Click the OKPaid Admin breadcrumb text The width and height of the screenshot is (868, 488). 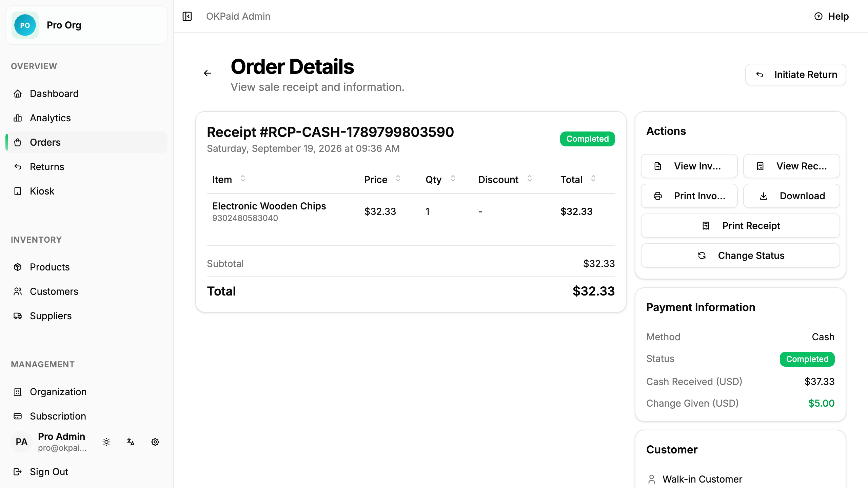point(238,16)
